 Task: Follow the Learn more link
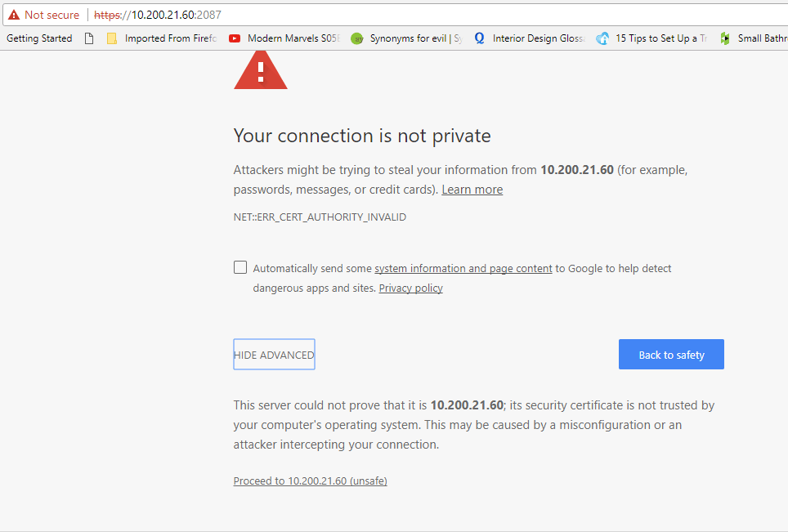(472, 190)
